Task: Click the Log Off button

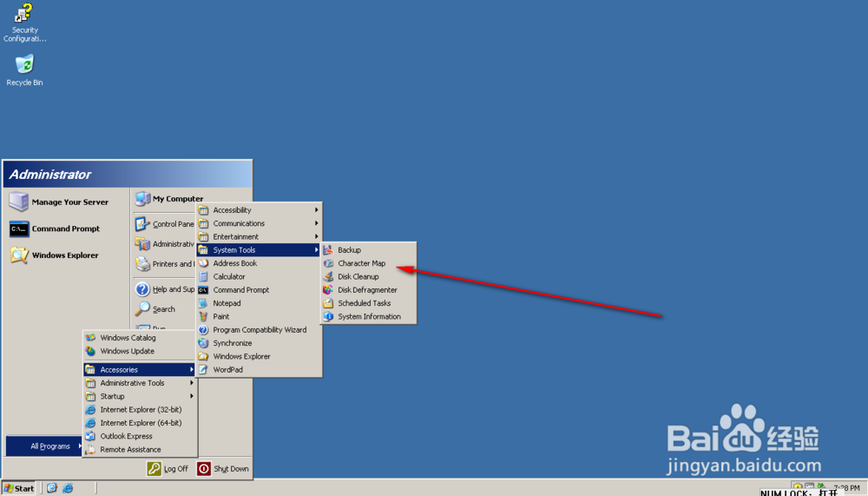Action: point(168,469)
